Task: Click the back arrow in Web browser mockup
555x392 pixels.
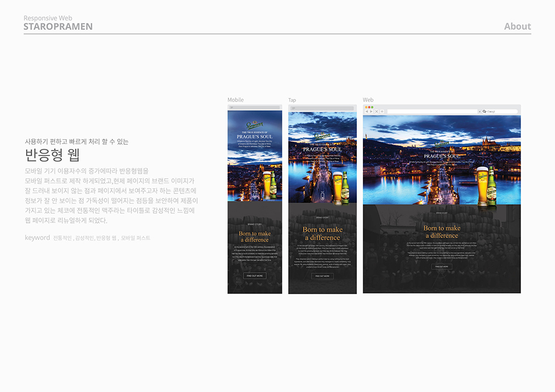Action: [366, 111]
